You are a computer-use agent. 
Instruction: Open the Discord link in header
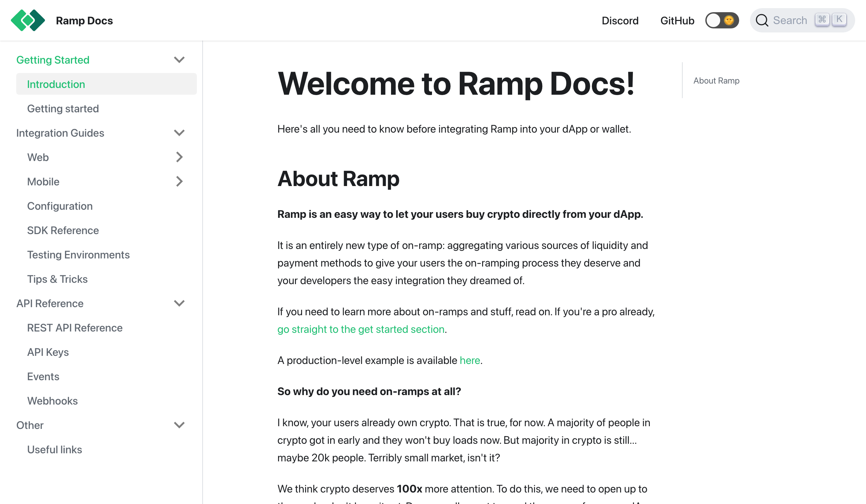(620, 21)
